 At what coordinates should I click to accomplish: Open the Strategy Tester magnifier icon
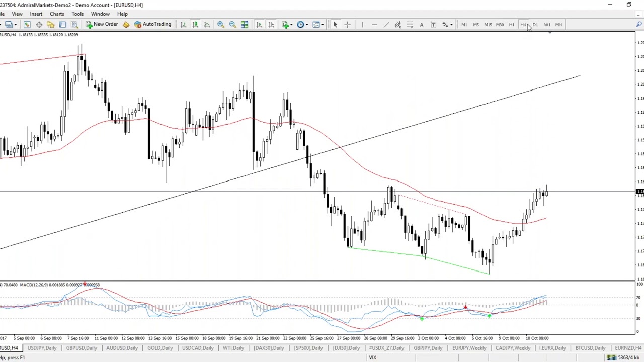pos(74,24)
